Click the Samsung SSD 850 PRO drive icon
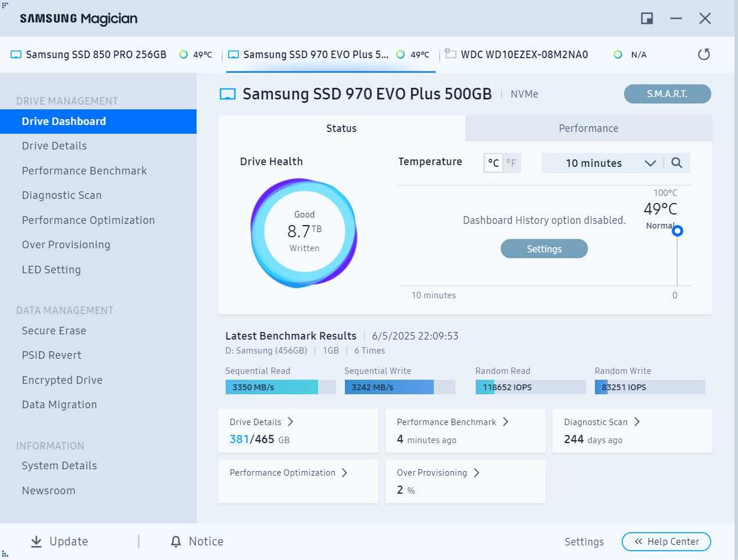Image resolution: width=738 pixels, height=560 pixels. [x=16, y=55]
